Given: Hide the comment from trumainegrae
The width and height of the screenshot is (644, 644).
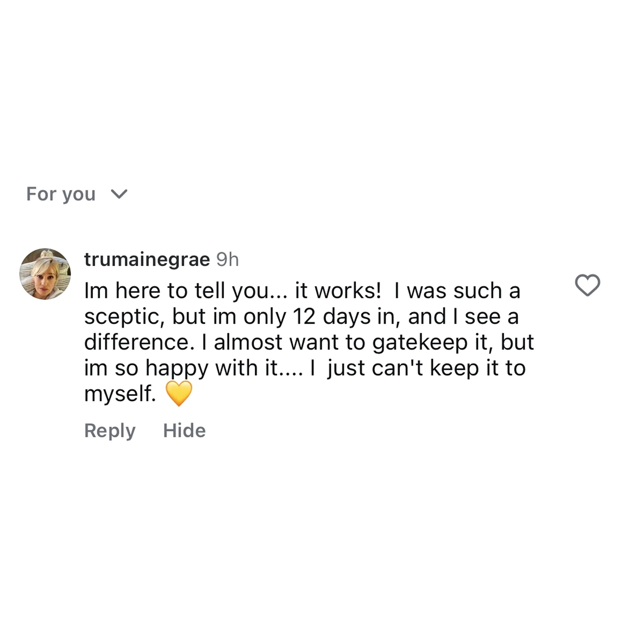Looking at the screenshot, I should click(184, 430).
